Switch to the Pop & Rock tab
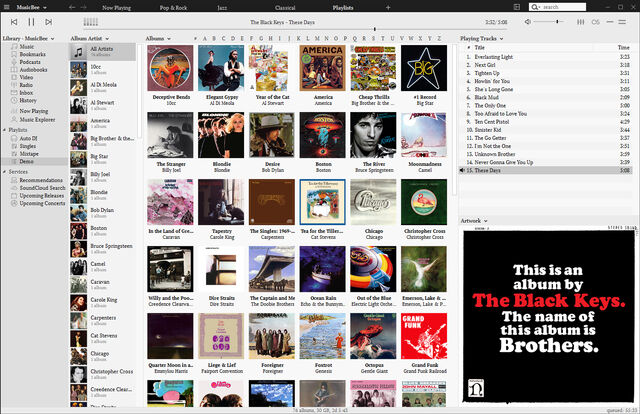Screen dimensions: 640x414 (173, 7)
